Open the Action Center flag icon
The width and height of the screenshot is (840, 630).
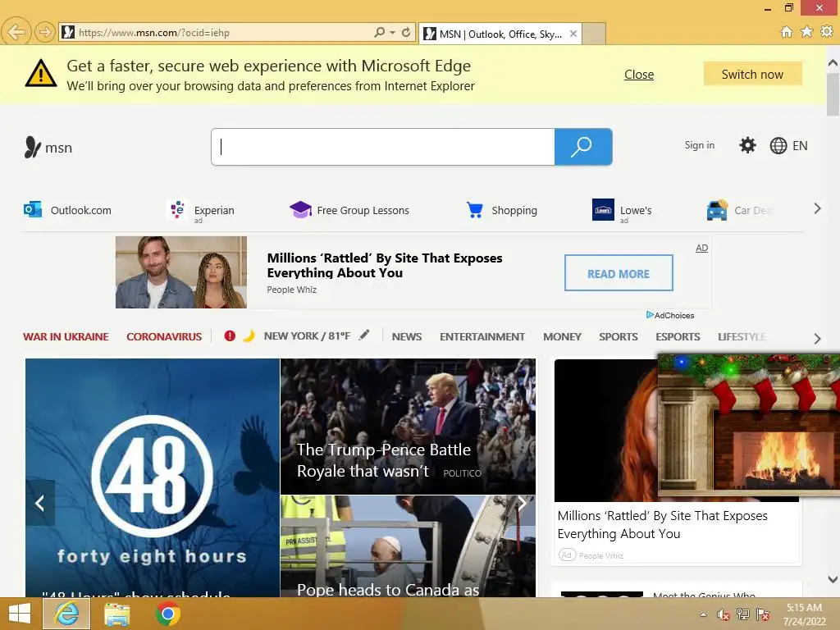coord(763,614)
